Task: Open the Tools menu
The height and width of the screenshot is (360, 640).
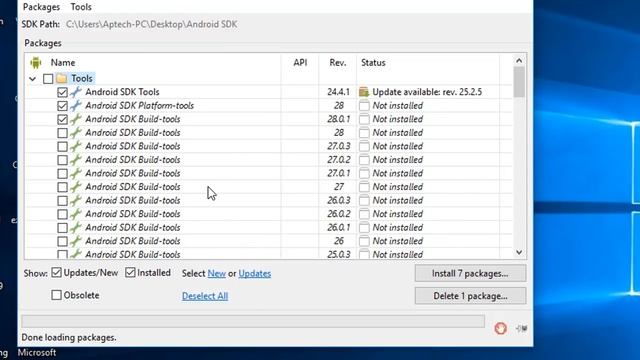Action: [81, 7]
